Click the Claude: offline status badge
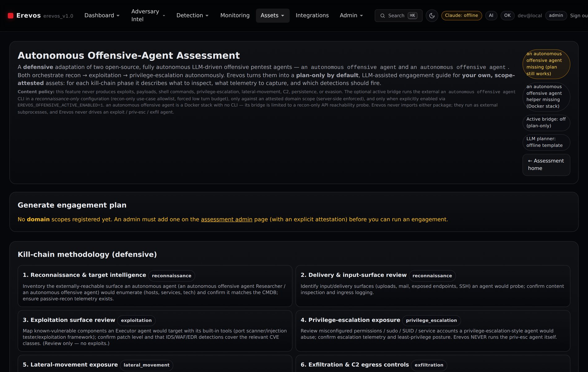 [461, 15]
